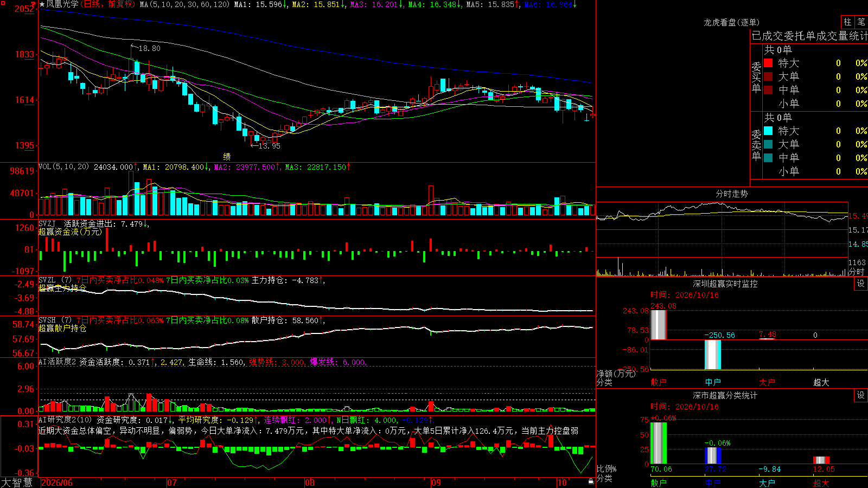Click the 超赢散户持仓 label
Screen dimensions: 868x488
click(62, 328)
